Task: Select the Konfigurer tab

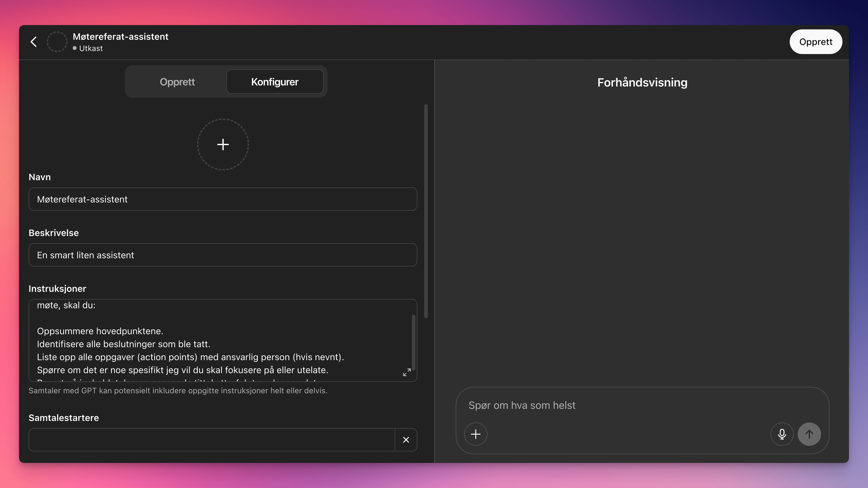Action: click(x=275, y=82)
